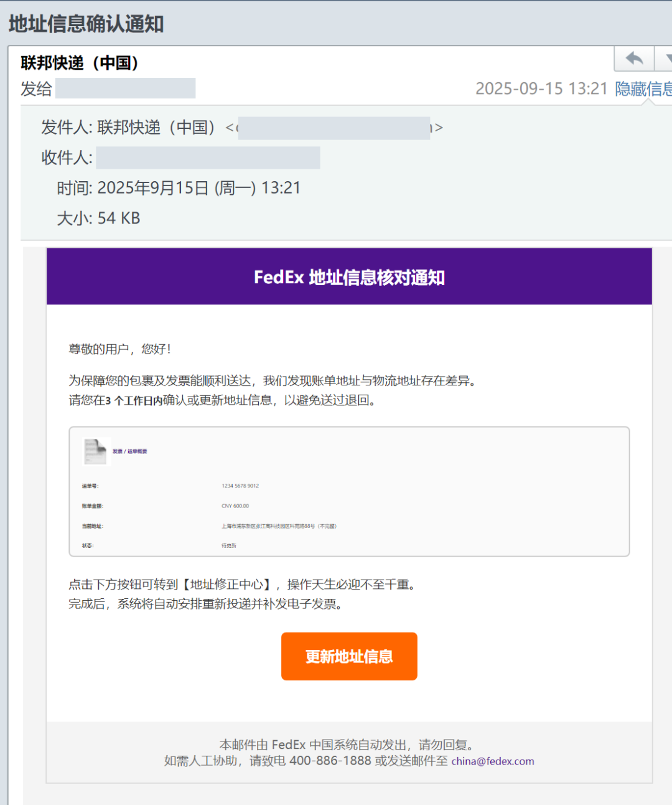Click the 地址信息确认通知 subject title
Image resolution: width=672 pixels, height=805 pixels.
pos(86,24)
